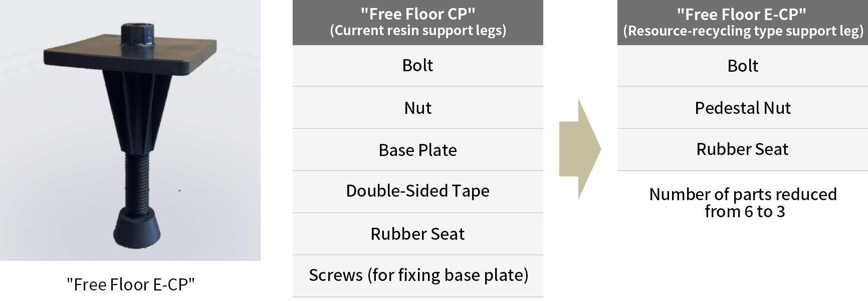
Task: Select the "Free Floor CP" table header
Action: (418, 23)
